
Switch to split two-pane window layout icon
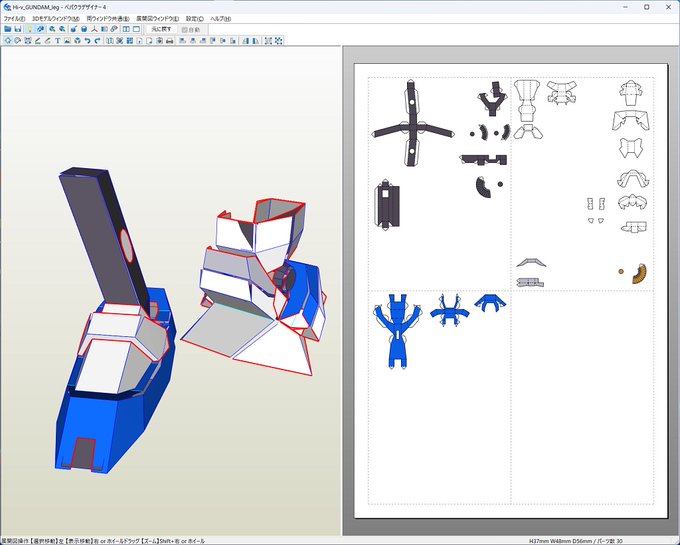[x=126, y=29]
